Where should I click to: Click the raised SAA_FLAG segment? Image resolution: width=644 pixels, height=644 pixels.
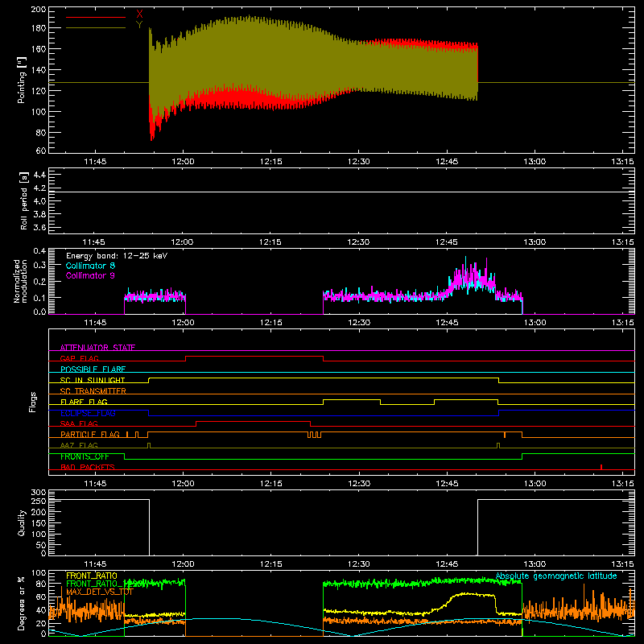(x=253, y=421)
